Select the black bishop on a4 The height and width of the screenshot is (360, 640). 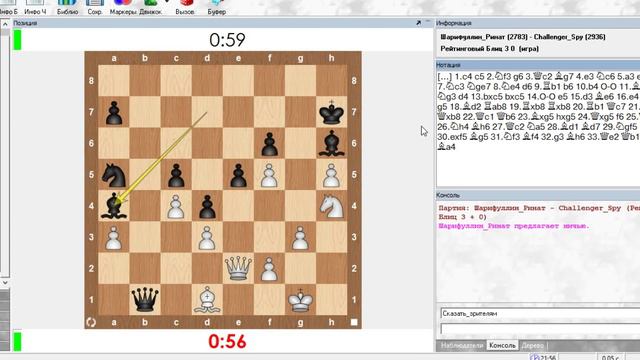114,206
